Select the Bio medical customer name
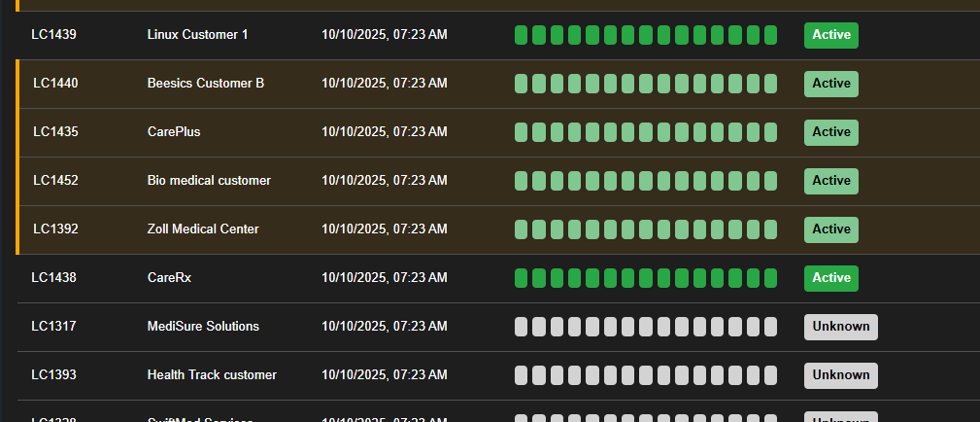Screen dimensions: 980x422 click(209, 181)
